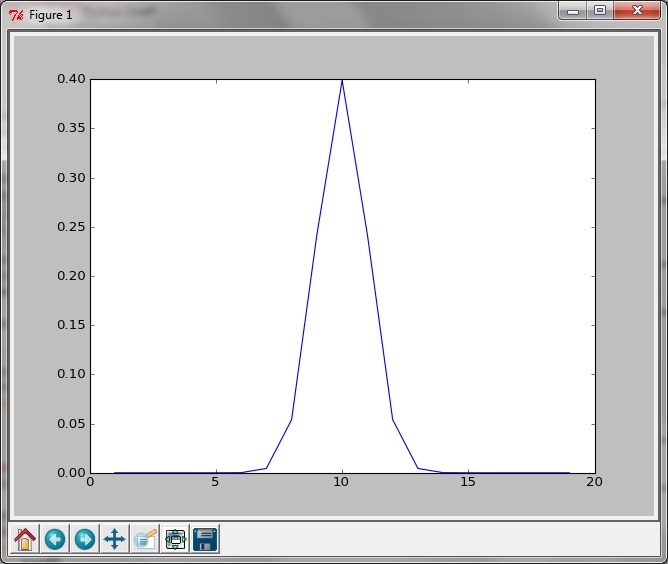Reset plot with the Home icon
Screen dimensions: 668x564
tap(25, 539)
